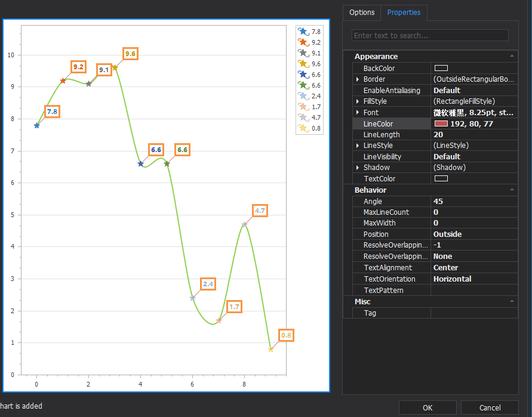The image size is (532, 417).
Task: Expand the Shadow property
Action: point(358,168)
